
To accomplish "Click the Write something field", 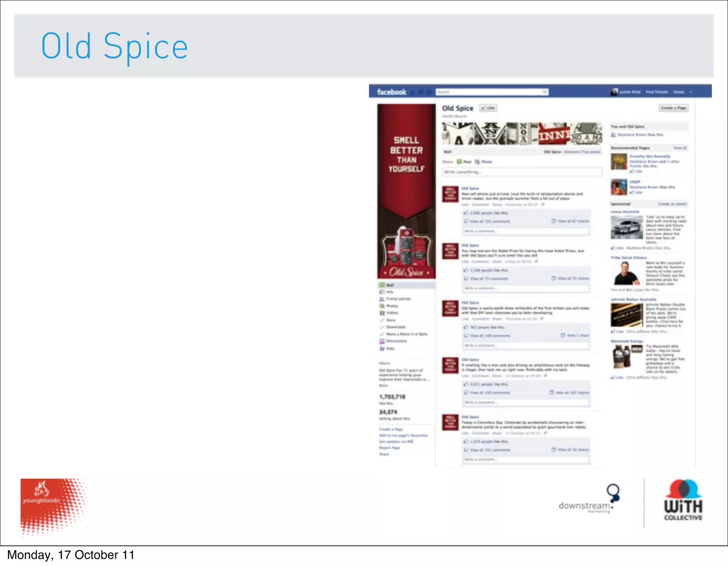I will click(x=522, y=172).
